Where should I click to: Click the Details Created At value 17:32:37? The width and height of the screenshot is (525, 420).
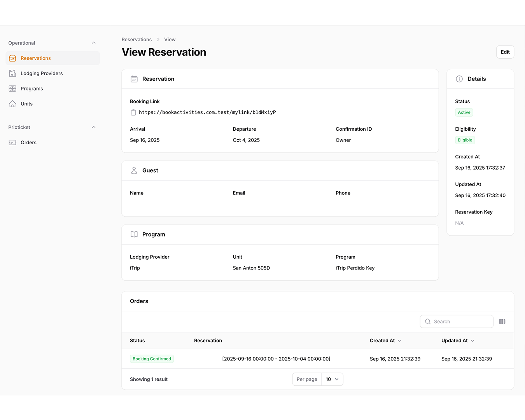pos(480,168)
